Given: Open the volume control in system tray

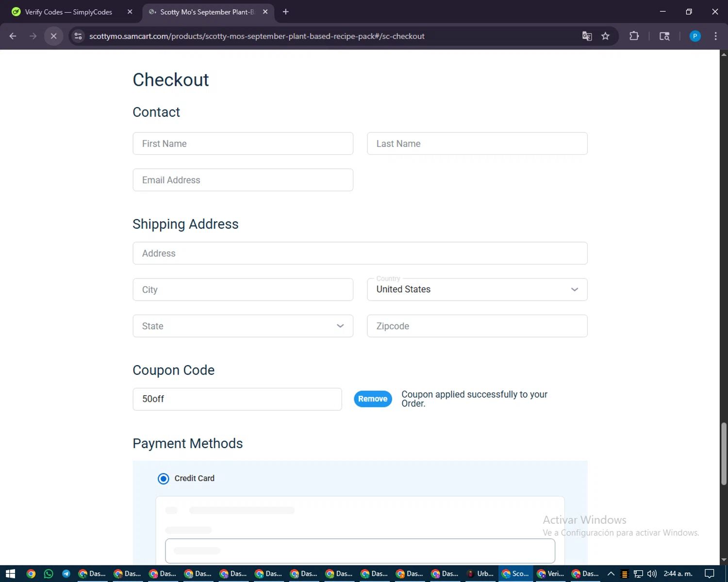Looking at the screenshot, I should click(652, 574).
